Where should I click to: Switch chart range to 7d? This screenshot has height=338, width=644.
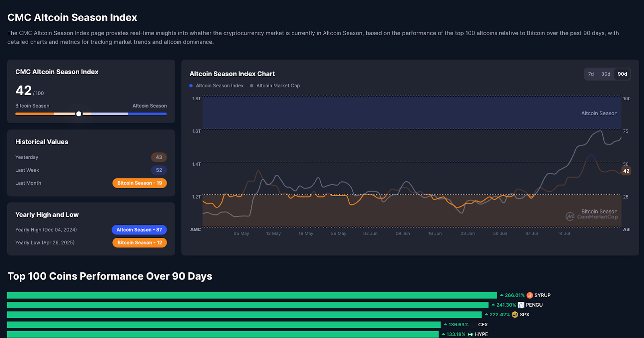[591, 74]
